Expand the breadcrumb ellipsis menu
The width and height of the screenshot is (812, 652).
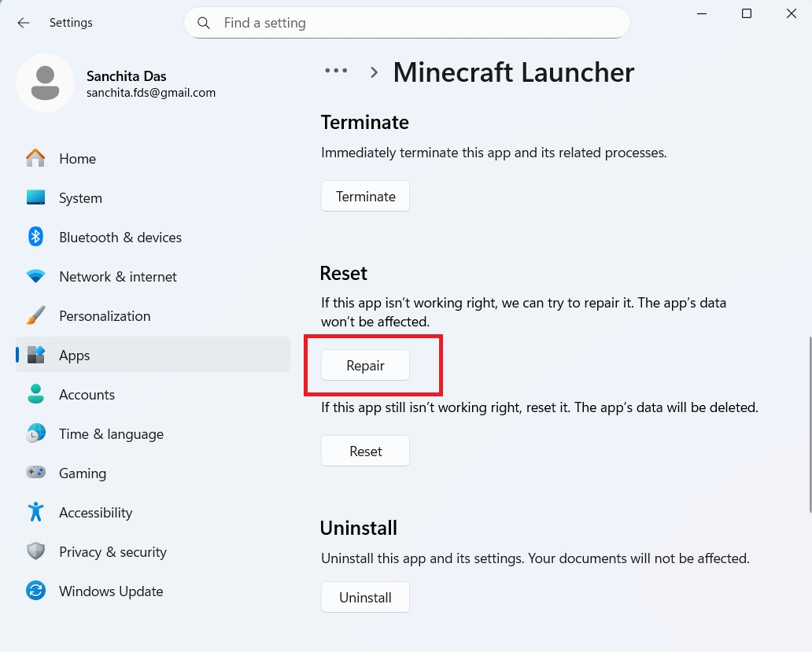click(336, 71)
